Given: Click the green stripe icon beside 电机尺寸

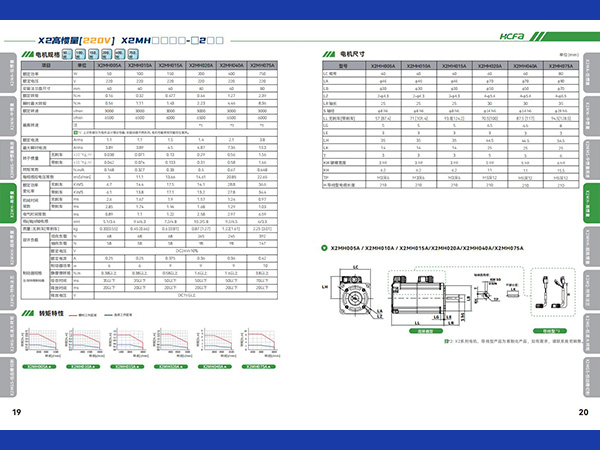Looking at the screenshot, I should [x=320, y=55].
